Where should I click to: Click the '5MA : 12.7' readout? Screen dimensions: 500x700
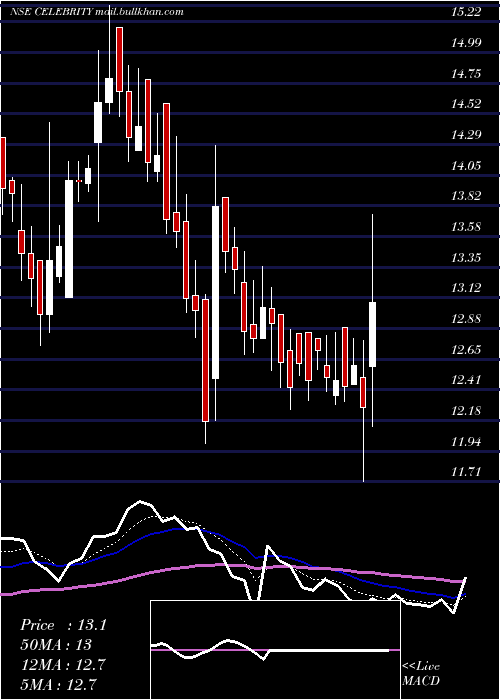[58, 684]
